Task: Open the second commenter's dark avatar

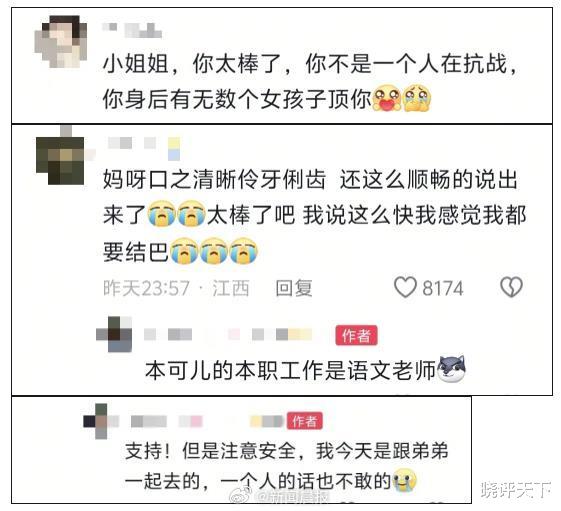Action: coord(61,156)
